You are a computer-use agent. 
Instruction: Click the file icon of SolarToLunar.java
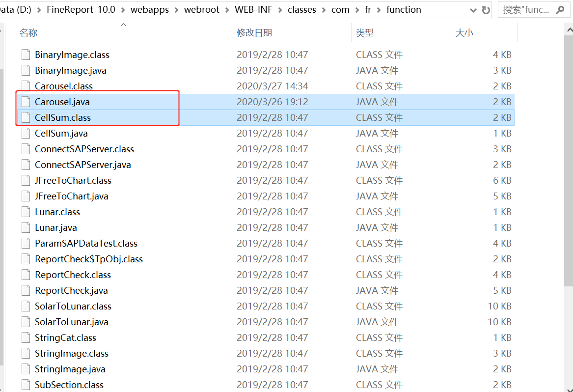point(26,322)
